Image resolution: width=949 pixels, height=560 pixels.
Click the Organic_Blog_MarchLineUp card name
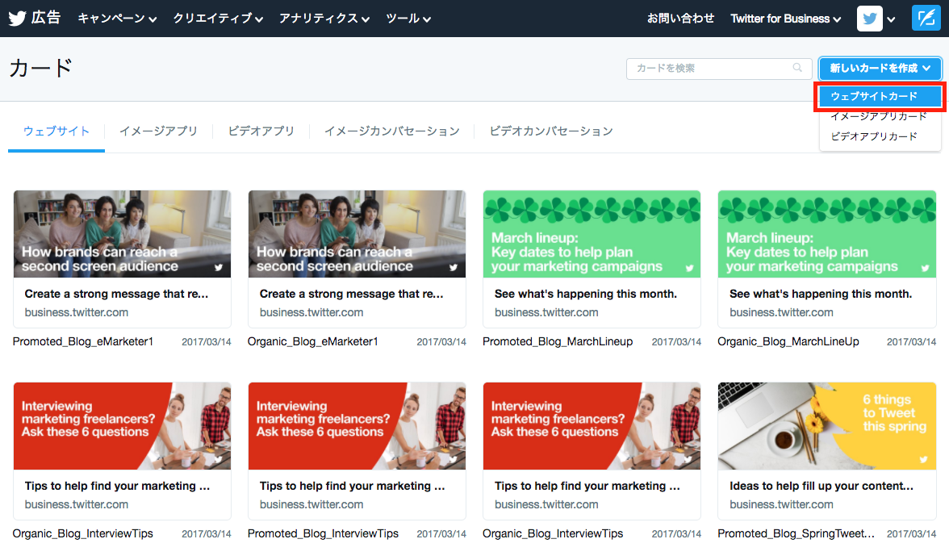click(x=788, y=341)
